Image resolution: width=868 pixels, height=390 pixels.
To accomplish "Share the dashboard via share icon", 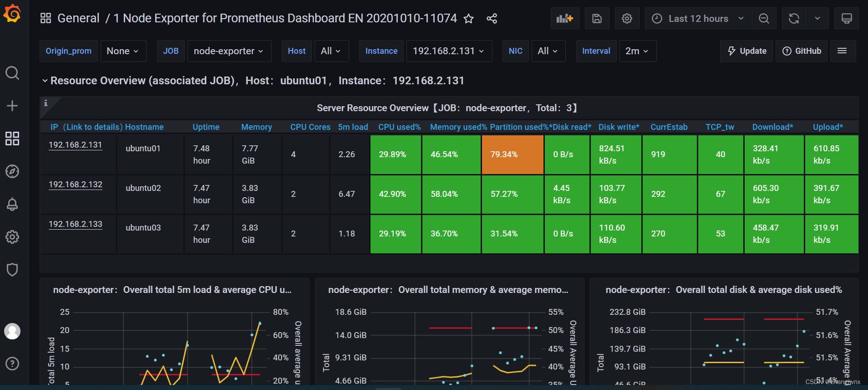I will [x=492, y=19].
